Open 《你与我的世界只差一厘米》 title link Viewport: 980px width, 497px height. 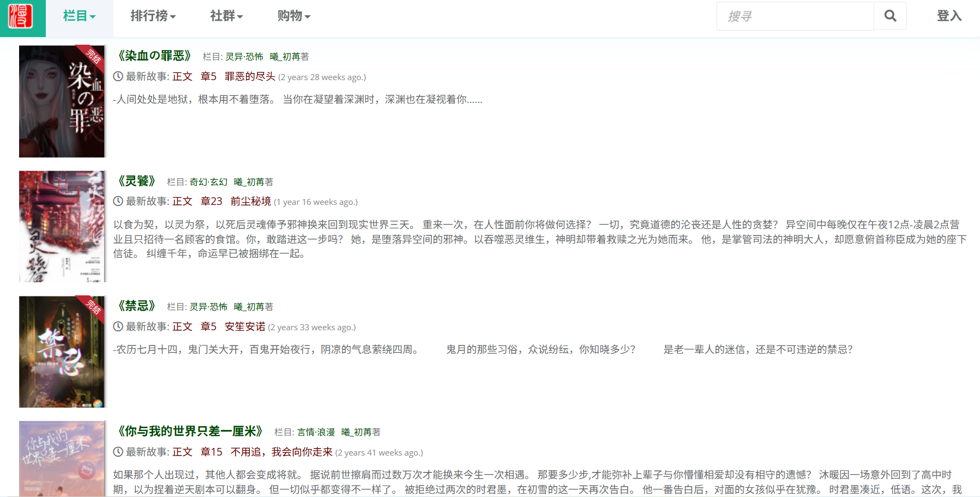coord(190,431)
